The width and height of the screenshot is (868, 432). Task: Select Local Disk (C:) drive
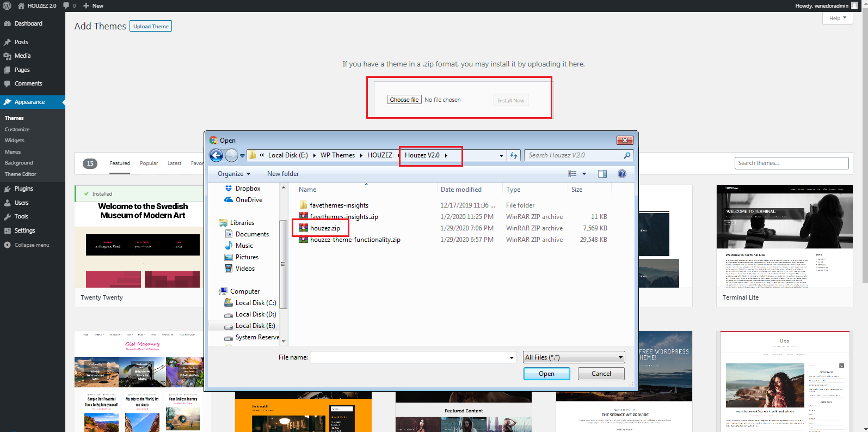tap(256, 303)
